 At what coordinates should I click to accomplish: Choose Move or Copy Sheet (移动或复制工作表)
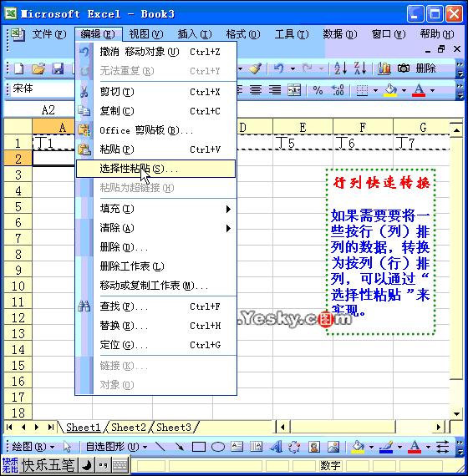coord(156,286)
